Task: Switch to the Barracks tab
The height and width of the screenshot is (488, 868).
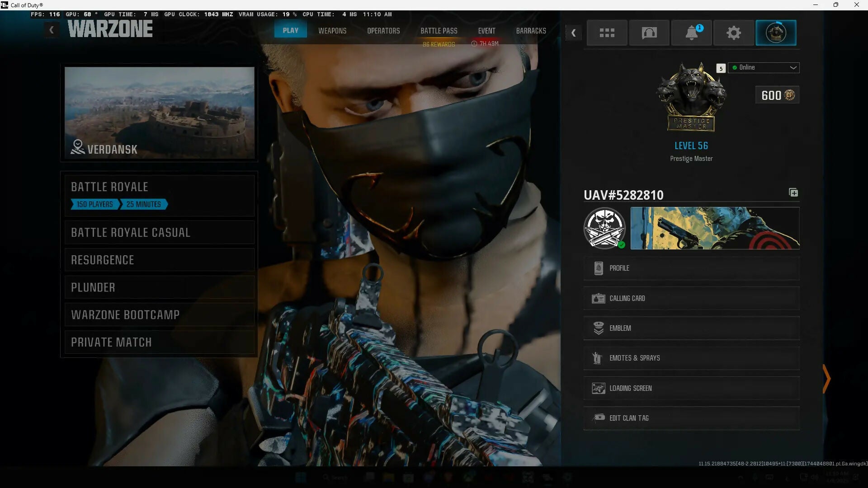Action: click(531, 31)
